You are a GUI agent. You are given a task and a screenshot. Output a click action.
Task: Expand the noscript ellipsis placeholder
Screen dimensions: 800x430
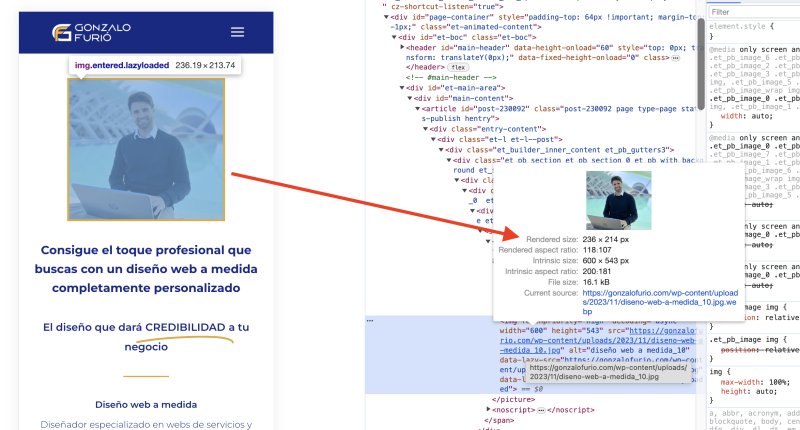point(541,409)
